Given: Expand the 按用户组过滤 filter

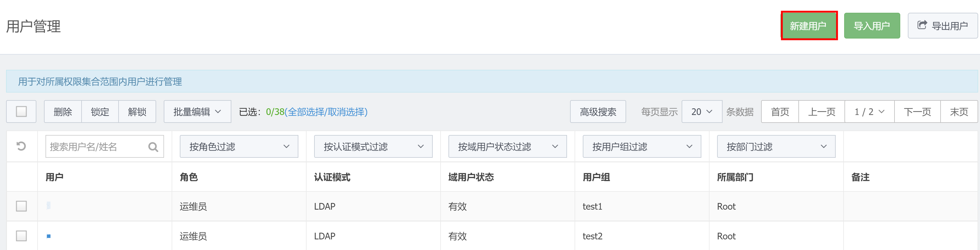Looking at the screenshot, I should 642,147.
